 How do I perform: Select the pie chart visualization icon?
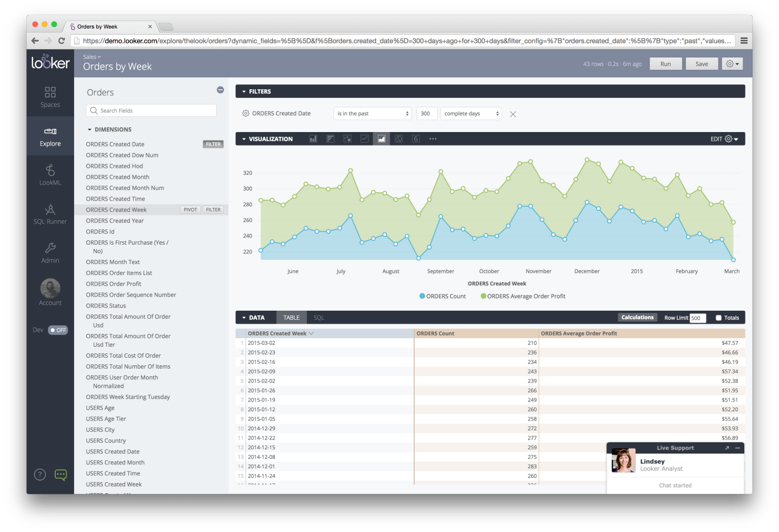[x=398, y=139]
